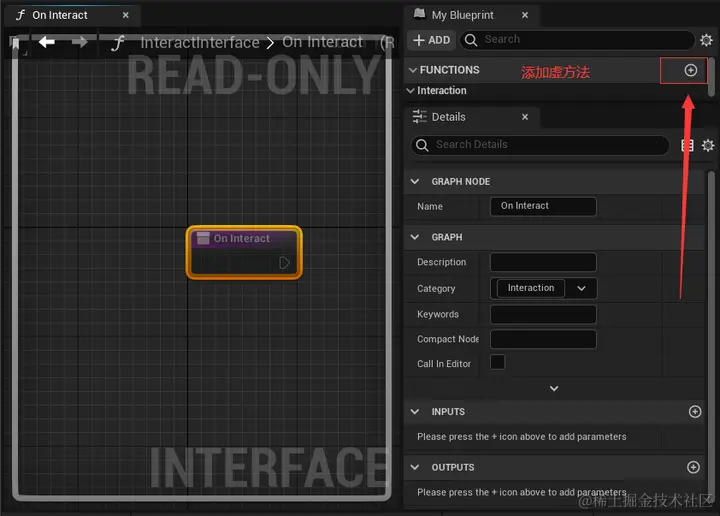Viewport: 720px width, 516px height.
Task: Open My Blueprint settings gear
Action: 706,40
